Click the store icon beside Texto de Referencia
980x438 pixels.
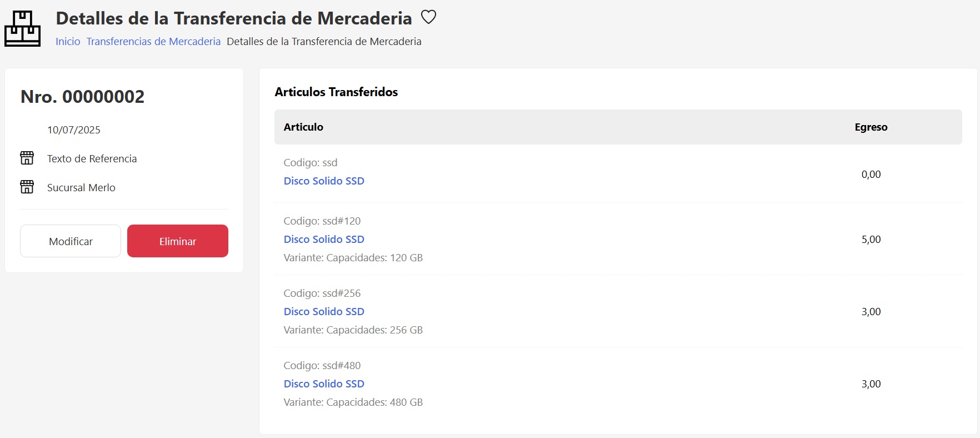point(27,158)
